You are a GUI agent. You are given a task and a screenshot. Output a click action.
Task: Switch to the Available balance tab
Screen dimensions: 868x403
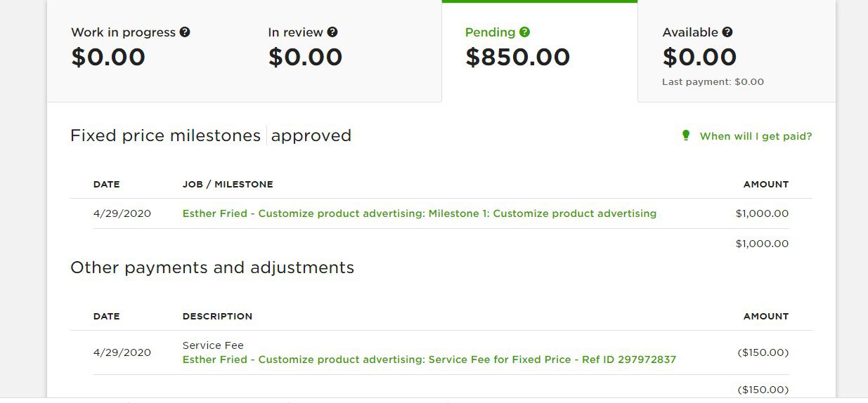(737, 51)
